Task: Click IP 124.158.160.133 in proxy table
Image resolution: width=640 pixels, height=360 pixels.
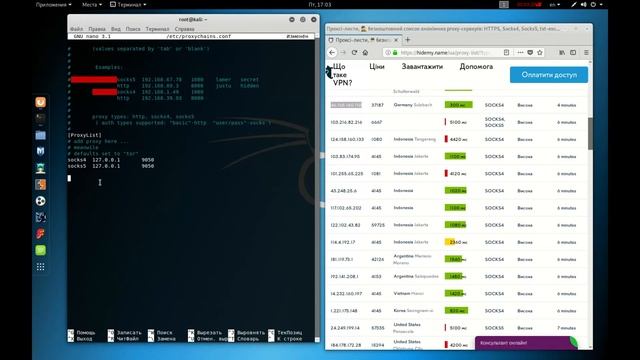Action: point(347,139)
